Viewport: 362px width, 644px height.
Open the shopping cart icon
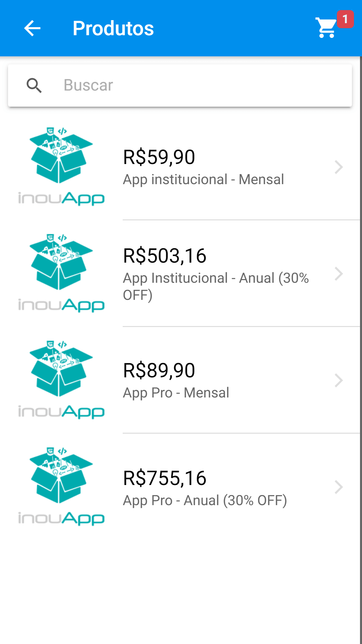(326, 28)
